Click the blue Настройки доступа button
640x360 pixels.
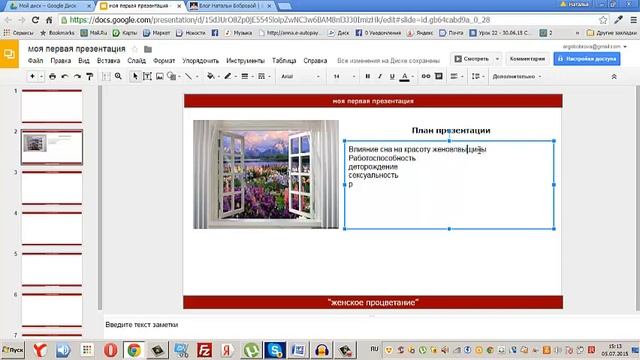[587, 59]
